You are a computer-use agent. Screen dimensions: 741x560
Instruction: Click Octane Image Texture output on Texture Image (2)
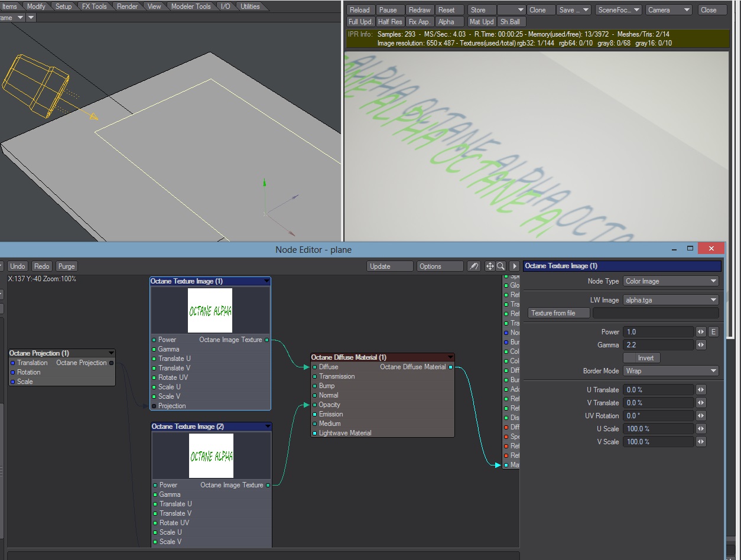268,485
